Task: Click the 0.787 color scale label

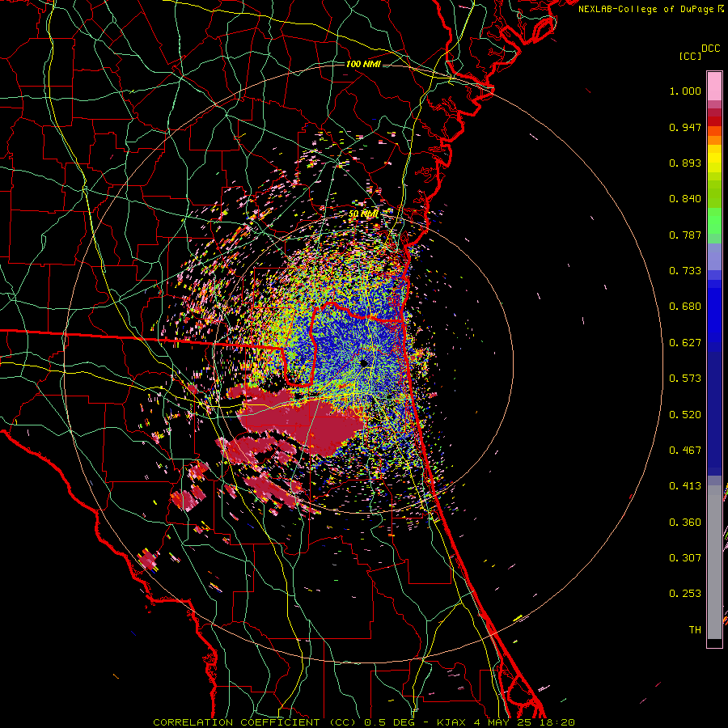Action: (685, 235)
